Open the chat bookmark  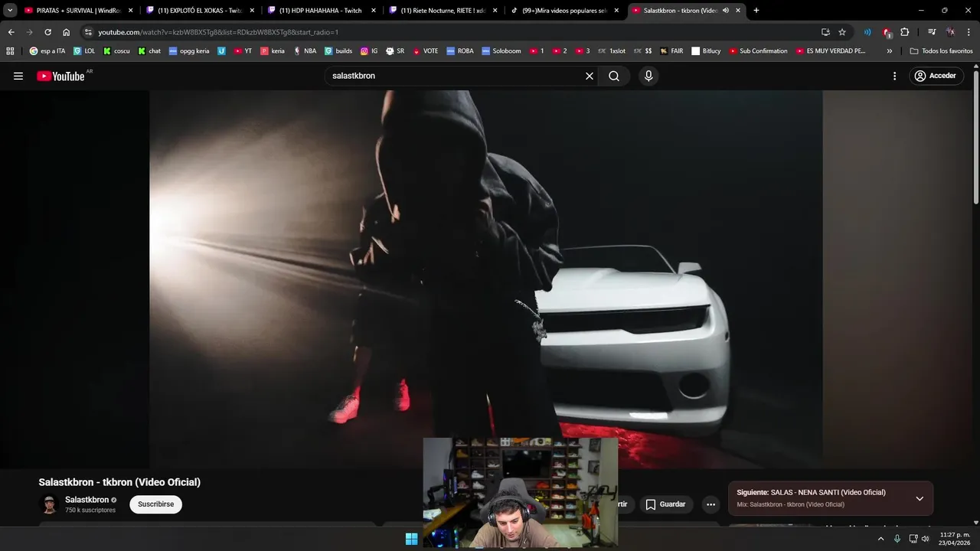pyautogui.click(x=149, y=51)
